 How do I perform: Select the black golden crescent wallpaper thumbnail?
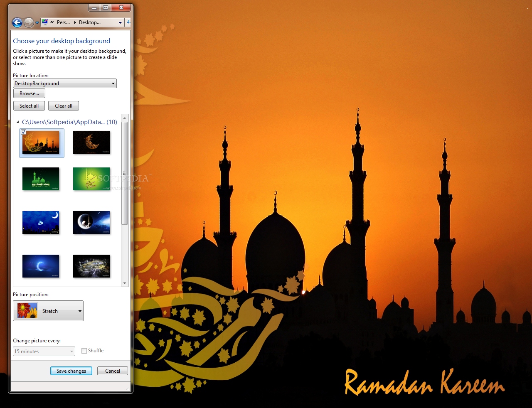point(91,143)
